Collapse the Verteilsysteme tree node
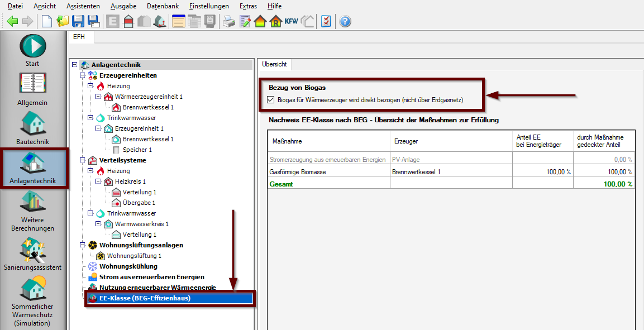The image size is (644, 330). click(x=83, y=160)
